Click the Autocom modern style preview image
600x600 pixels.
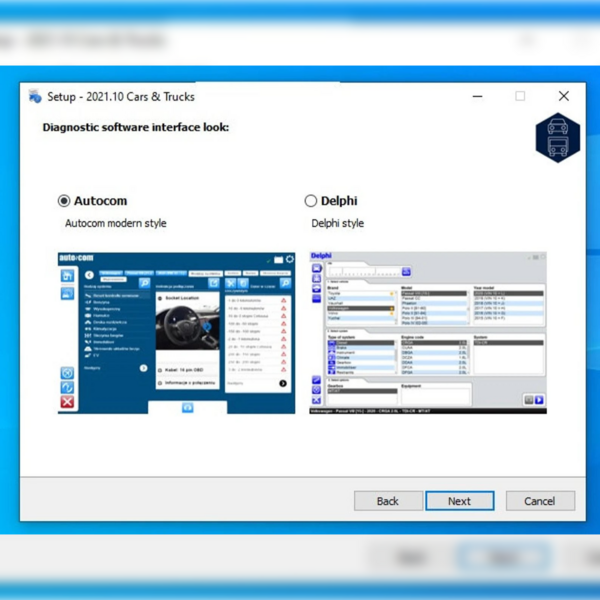pos(176,333)
